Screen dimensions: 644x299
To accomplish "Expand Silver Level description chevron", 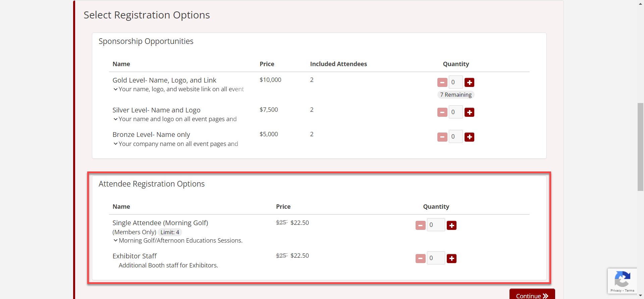I will 115,119.
